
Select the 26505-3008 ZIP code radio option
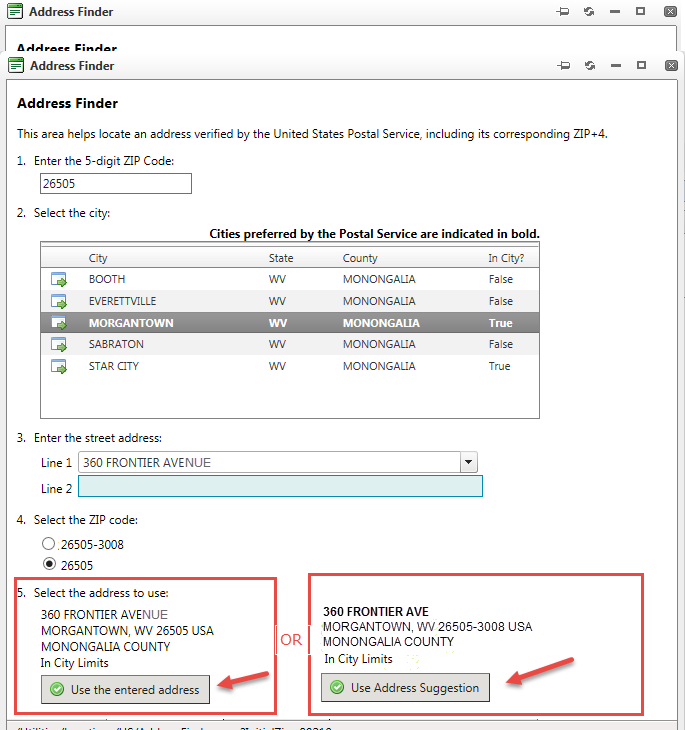[48, 544]
